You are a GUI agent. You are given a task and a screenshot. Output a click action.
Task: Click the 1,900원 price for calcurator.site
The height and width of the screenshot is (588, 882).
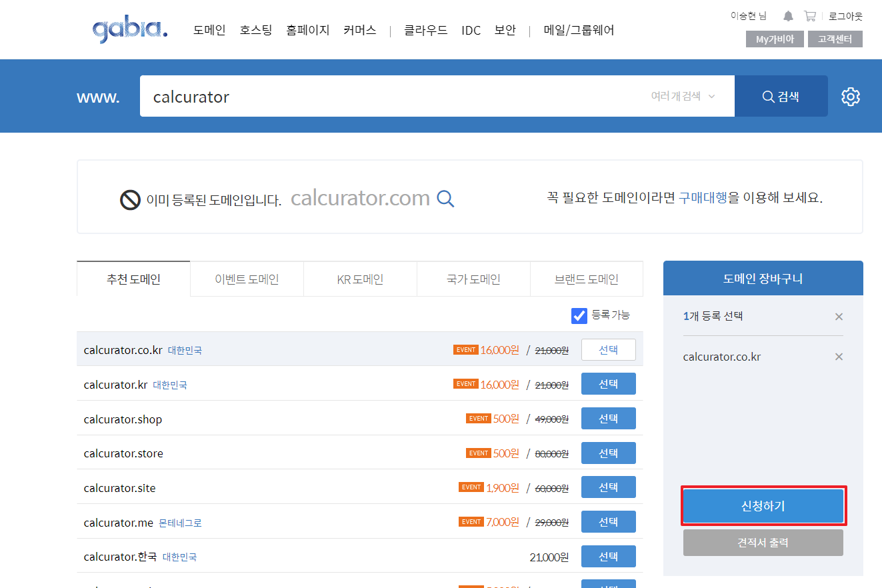(x=503, y=487)
